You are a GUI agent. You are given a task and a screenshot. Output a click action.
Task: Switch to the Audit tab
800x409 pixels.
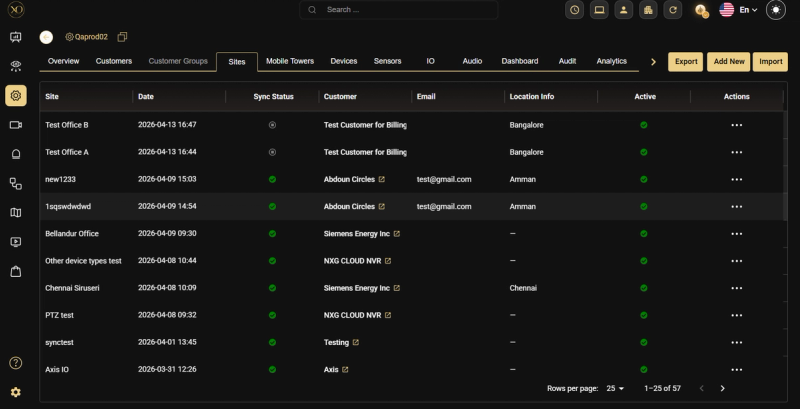pos(567,61)
